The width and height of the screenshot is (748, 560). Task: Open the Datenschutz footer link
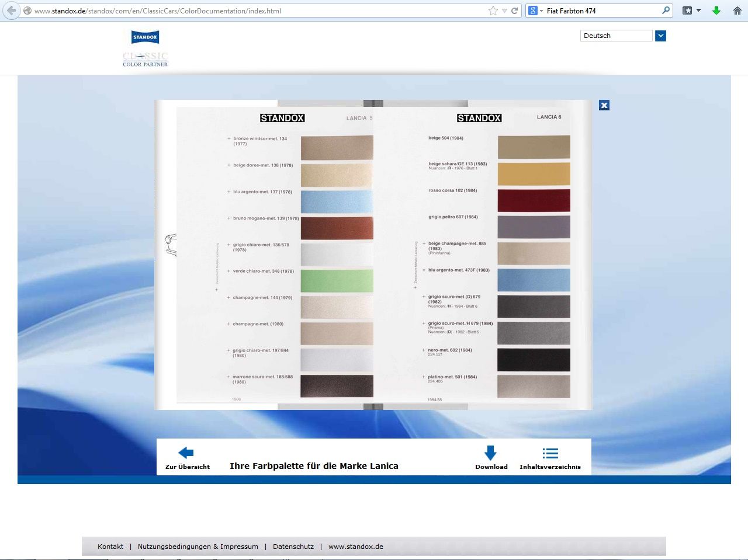(x=293, y=547)
